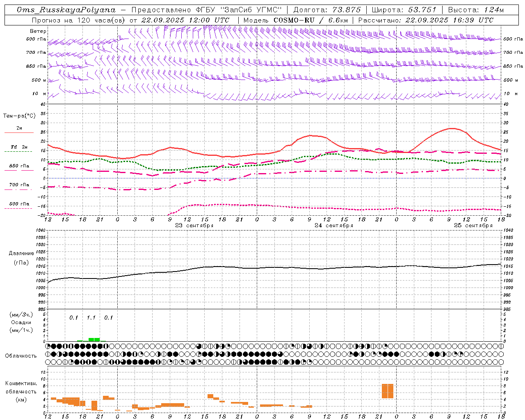The height and width of the screenshot is (420, 525).
Task: Click the Ветер panel label
Action: point(38,31)
